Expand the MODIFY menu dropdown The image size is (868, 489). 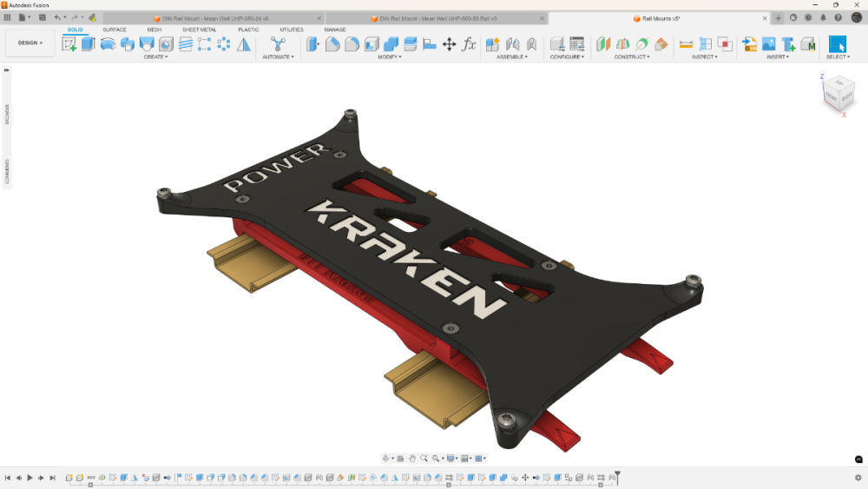click(390, 57)
